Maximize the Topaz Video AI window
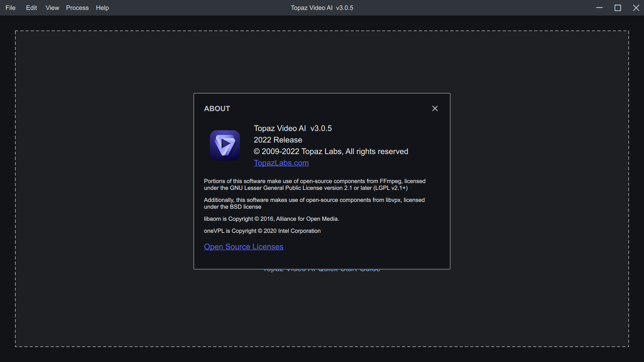 click(x=618, y=8)
